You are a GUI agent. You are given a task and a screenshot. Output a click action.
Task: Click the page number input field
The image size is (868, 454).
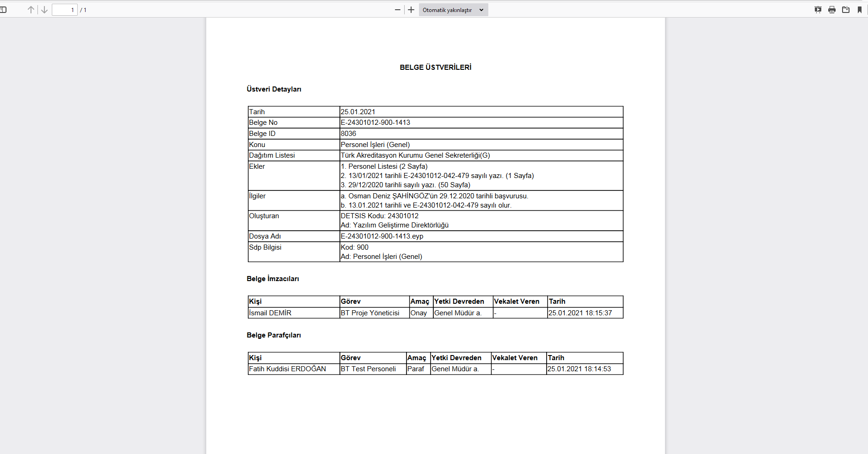tap(64, 10)
